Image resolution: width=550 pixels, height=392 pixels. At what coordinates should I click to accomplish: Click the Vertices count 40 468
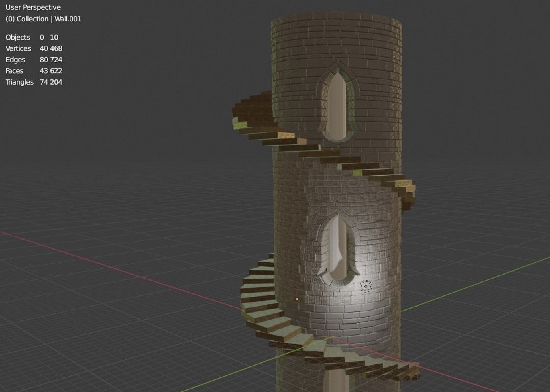51,49
